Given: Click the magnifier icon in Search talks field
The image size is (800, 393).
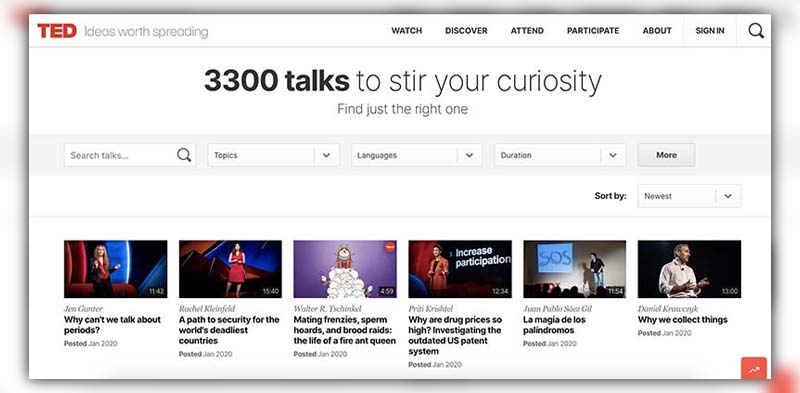Looking at the screenshot, I should click(x=184, y=155).
